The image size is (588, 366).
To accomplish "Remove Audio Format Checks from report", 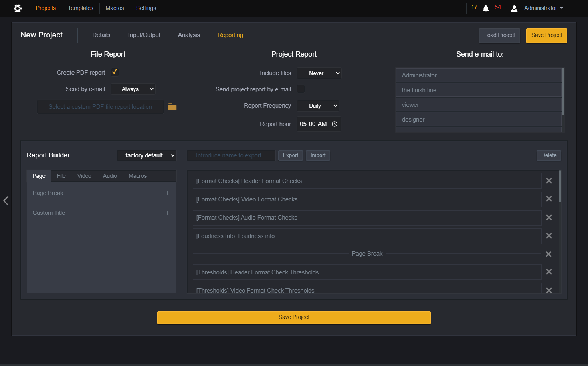I will point(549,218).
